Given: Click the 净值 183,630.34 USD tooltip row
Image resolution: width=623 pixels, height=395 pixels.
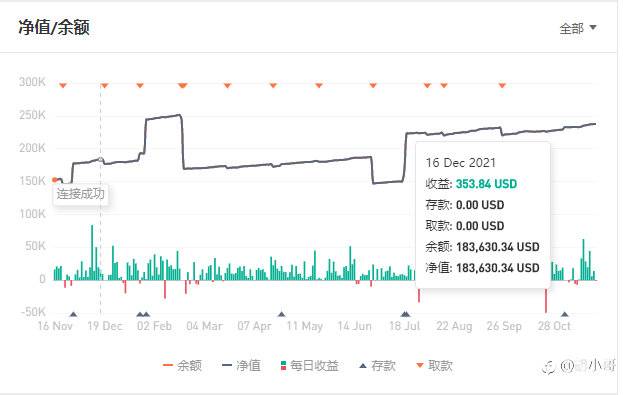Looking at the screenshot, I should pyautogui.click(x=482, y=268).
